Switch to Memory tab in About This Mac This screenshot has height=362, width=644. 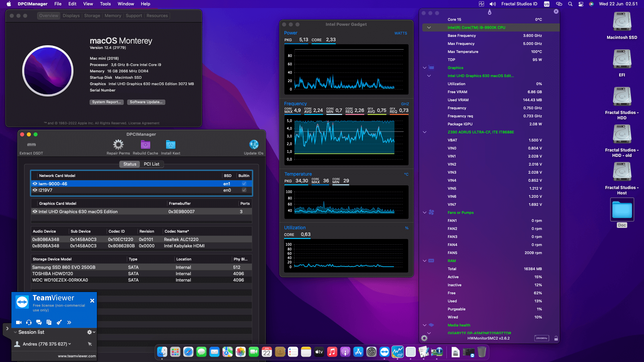[113, 16]
